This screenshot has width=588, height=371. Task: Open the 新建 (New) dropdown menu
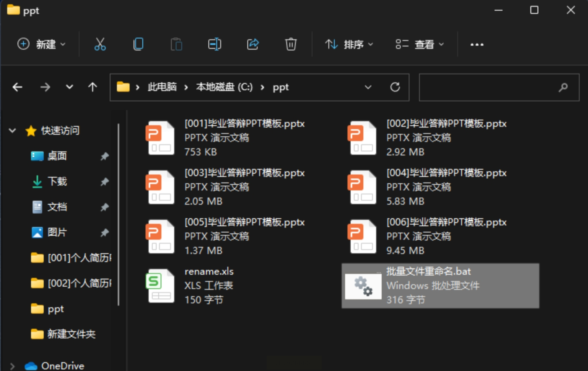click(x=41, y=44)
